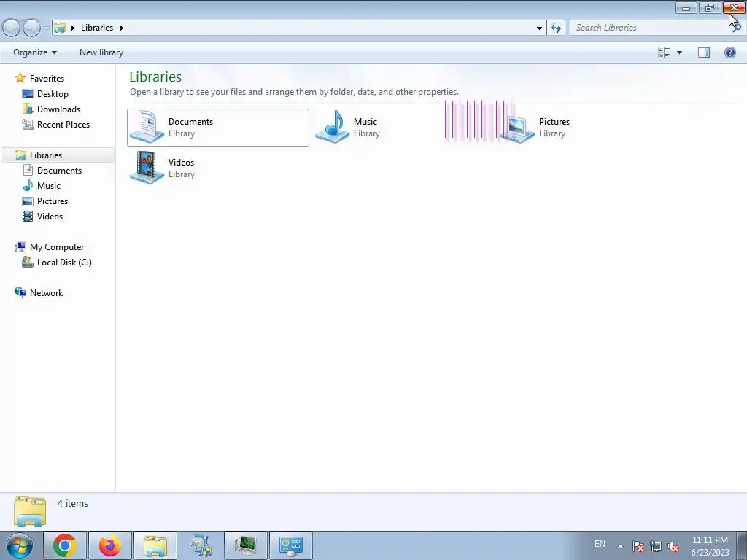Open the Windows Start menu
The image size is (747, 560).
[x=20, y=545]
